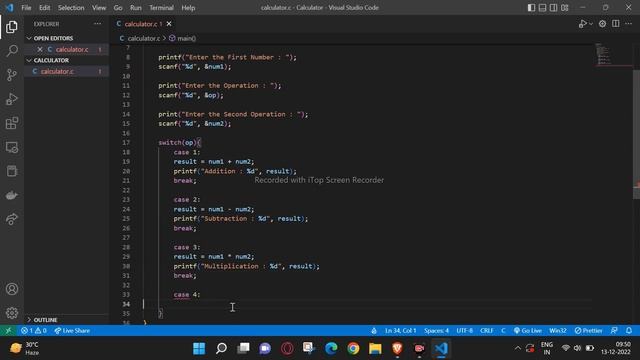Select Win32 configuration in status bar
The width and height of the screenshot is (640, 360).
[558, 331]
